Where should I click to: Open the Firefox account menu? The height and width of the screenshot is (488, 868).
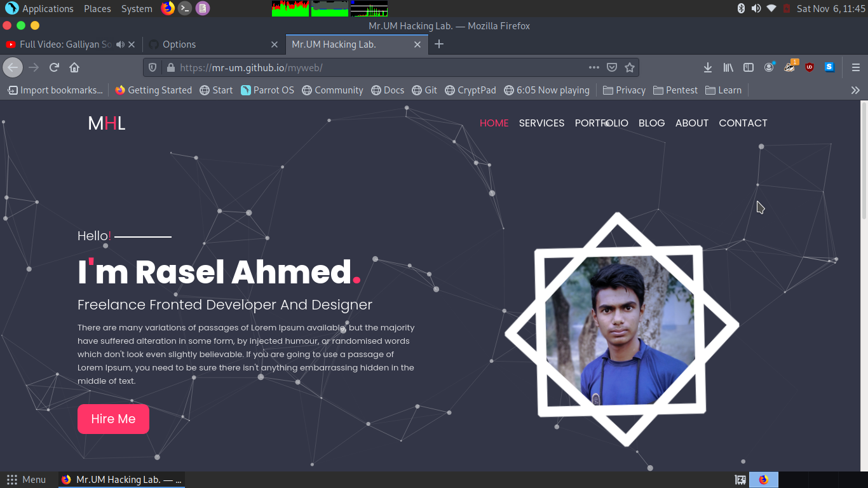pos(769,67)
